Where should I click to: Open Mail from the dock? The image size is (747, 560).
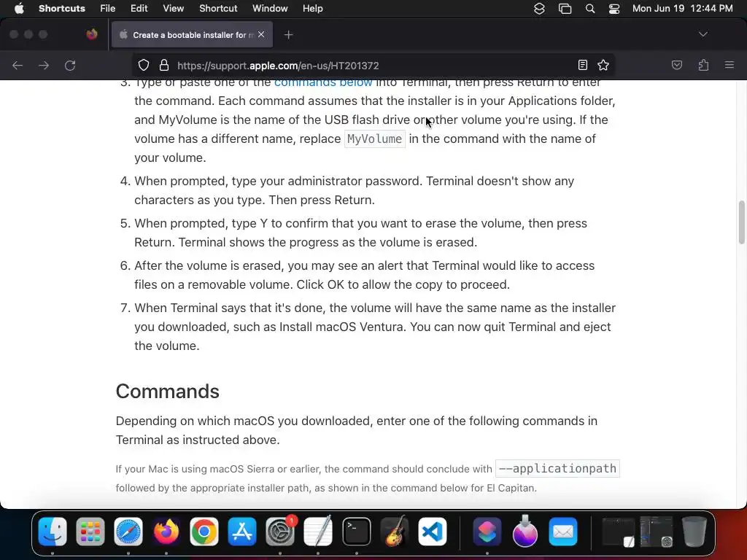[563, 531]
